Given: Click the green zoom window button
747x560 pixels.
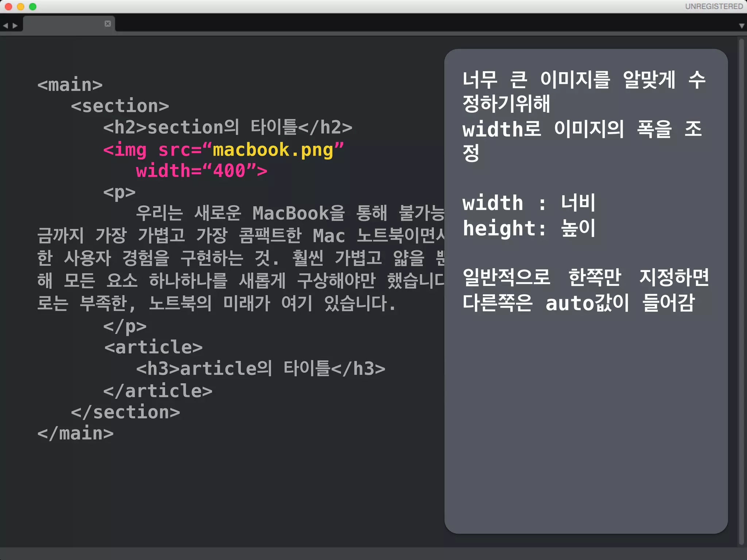Looking at the screenshot, I should [x=33, y=7].
